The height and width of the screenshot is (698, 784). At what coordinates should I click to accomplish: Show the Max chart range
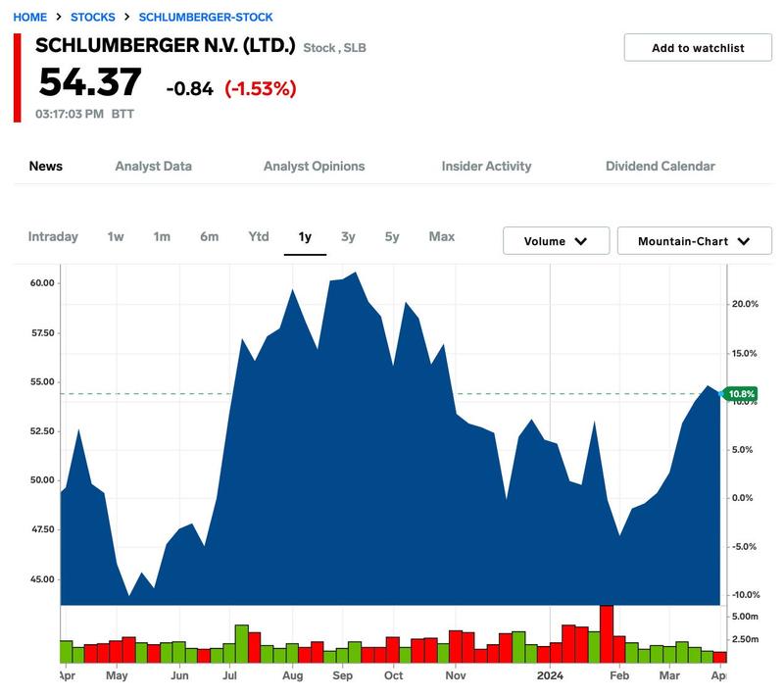click(442, 236)
